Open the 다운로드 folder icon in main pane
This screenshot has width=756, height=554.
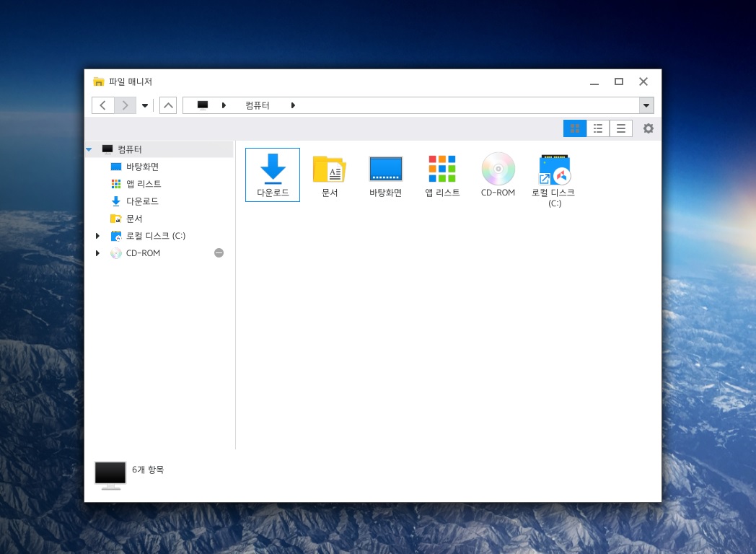(273, 175)
